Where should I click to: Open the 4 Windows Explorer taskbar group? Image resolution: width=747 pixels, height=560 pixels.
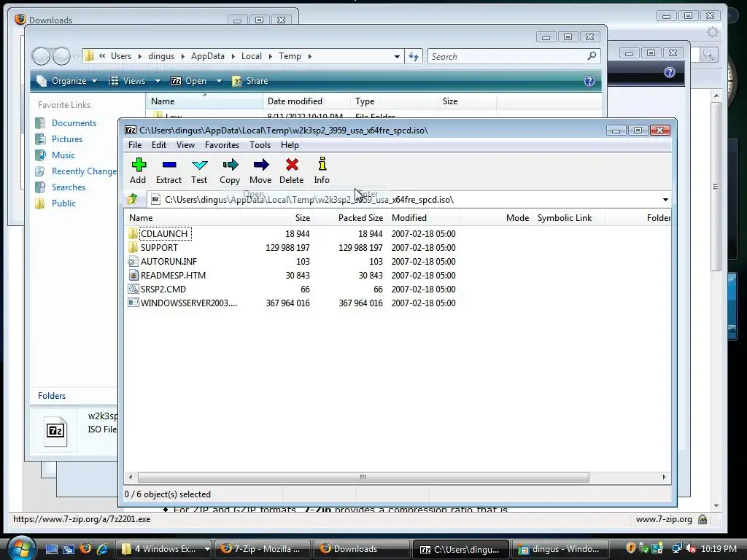tap(164, 549)
